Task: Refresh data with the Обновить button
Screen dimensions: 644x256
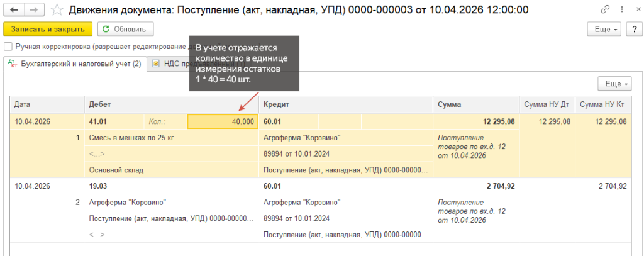Action: click(125, 29)
